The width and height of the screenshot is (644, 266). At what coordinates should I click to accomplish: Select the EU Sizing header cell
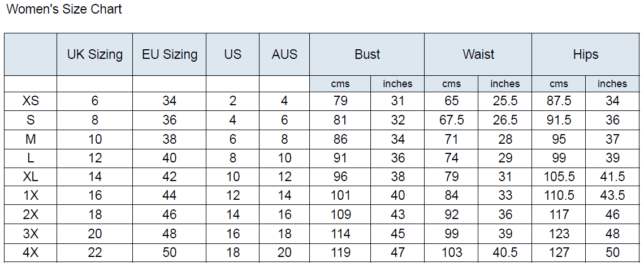point(169,54)
